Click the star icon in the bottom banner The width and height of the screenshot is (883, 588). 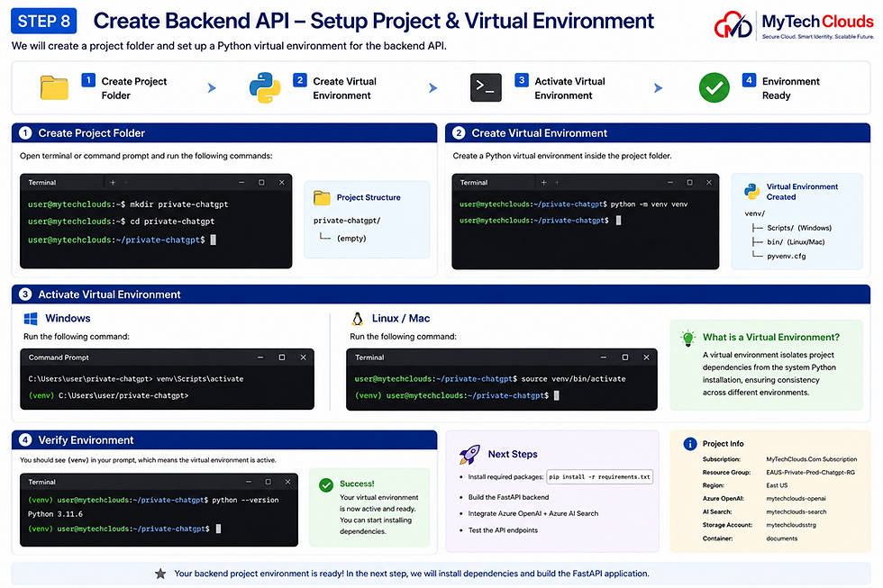(x=160, y=574)
